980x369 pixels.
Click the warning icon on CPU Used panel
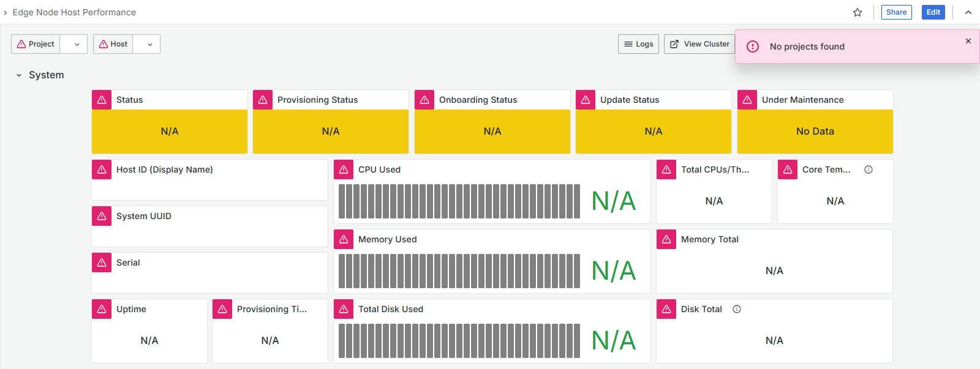click(344, 170)
